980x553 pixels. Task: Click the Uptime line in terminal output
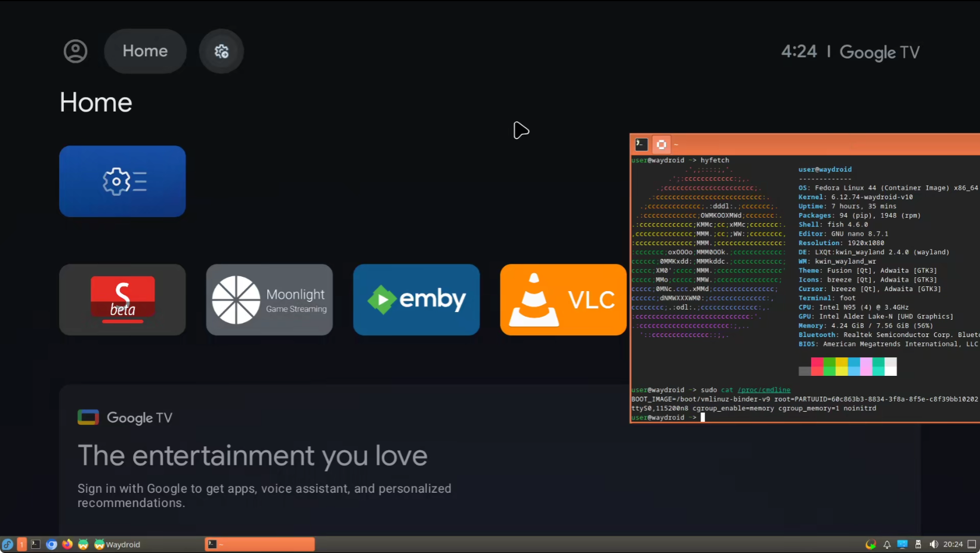pyautogui.click(x=847, y=206)
